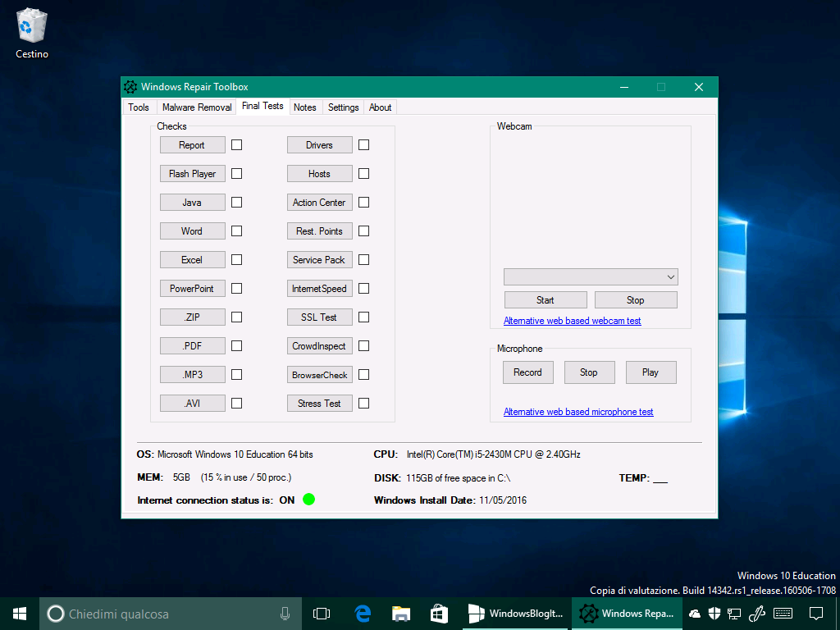Switch to the WindowsBlogIt taskbar window
840x630 pixels.
[516, 614]
